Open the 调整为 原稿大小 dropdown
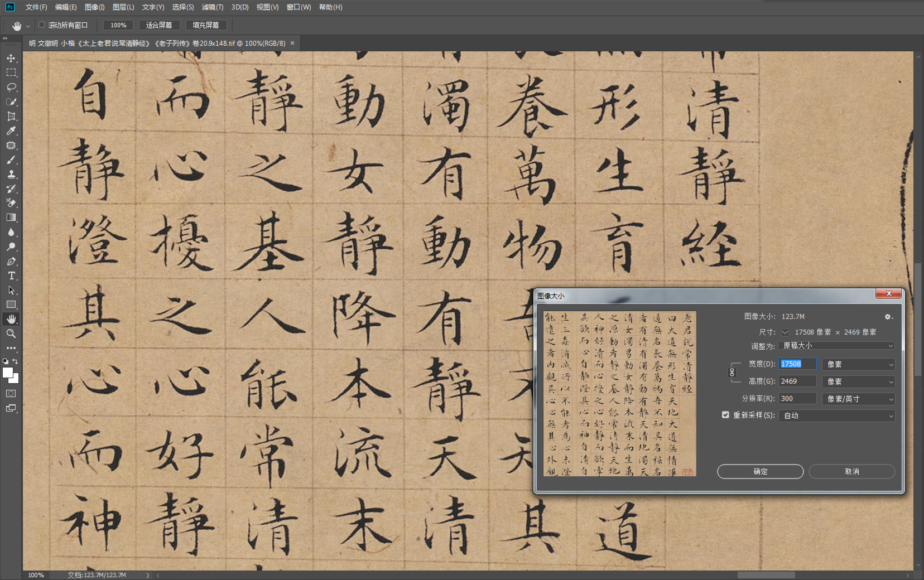 [x=837, y=346]
